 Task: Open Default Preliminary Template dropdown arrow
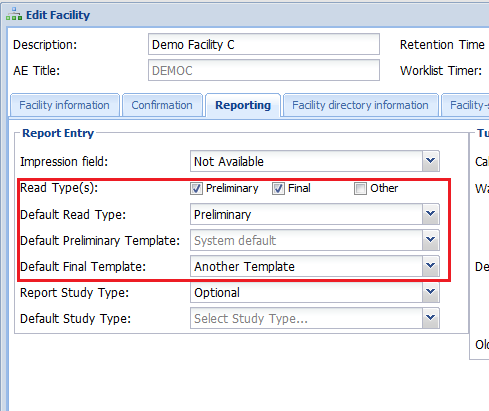click(431, 240)
